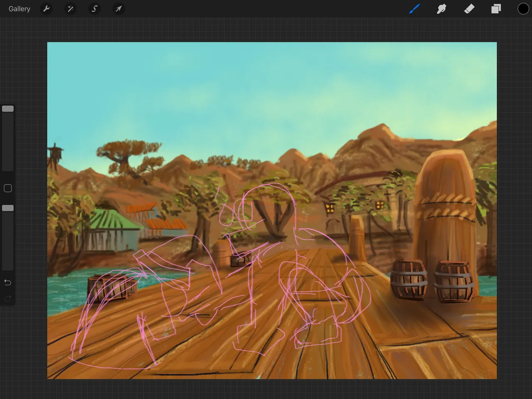The width and height of the screenshot is (532, 399).
Task: Click the brush size slider handle
Action: [x=8, y=109]
